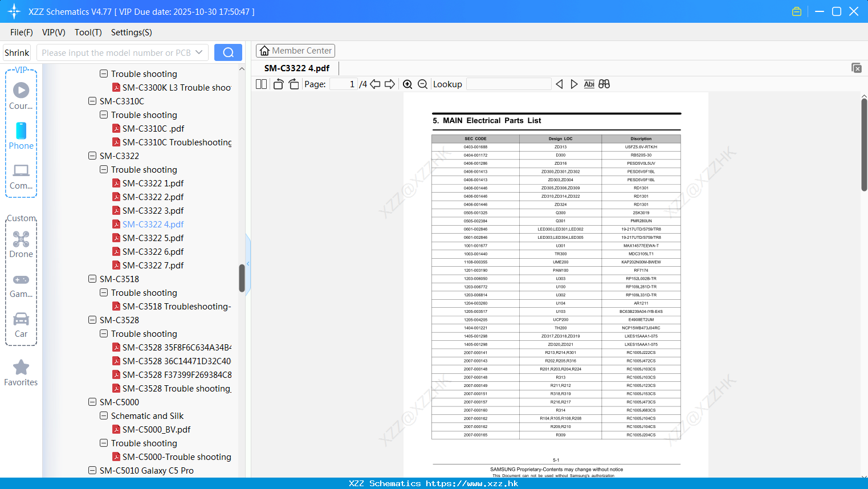Viewport: 868px width, 489px height.
Task: Click the Shrink button
Action: (x=17, y=52)
